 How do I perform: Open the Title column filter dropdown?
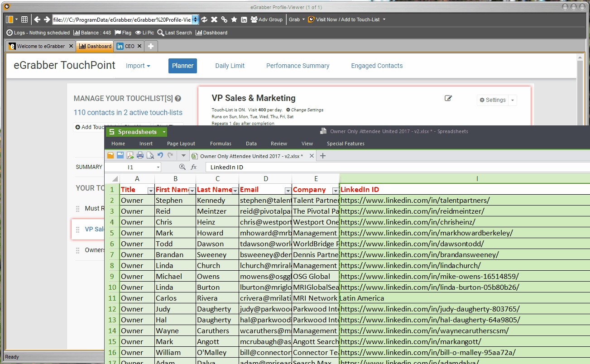[150, 190]
